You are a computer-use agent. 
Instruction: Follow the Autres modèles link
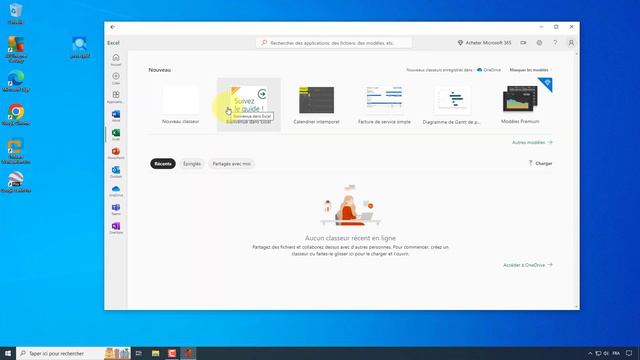point(532,142)
